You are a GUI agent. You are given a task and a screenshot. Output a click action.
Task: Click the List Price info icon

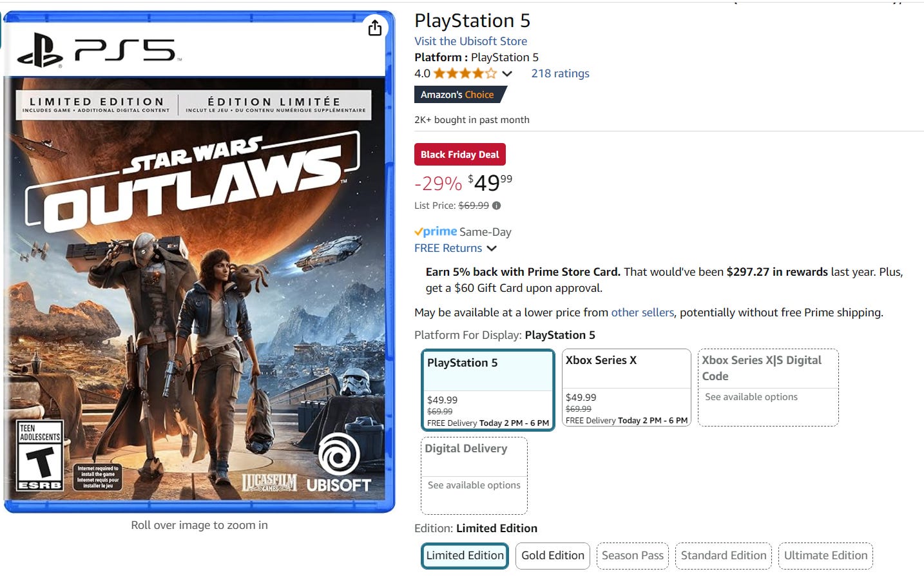click(x=496, y=206)
